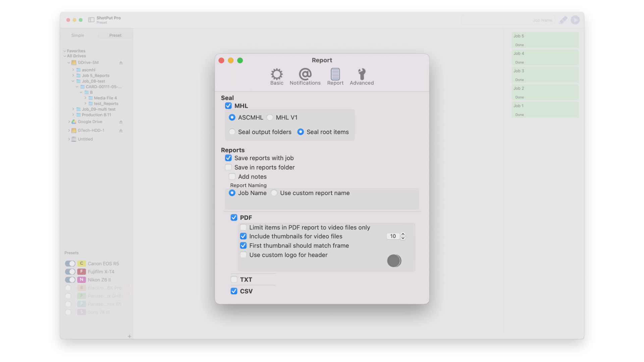Viewport: 644px width, 362px height.
Task: Add new preset with plus button
Action: pyautogui.click(x=129, y=336)
